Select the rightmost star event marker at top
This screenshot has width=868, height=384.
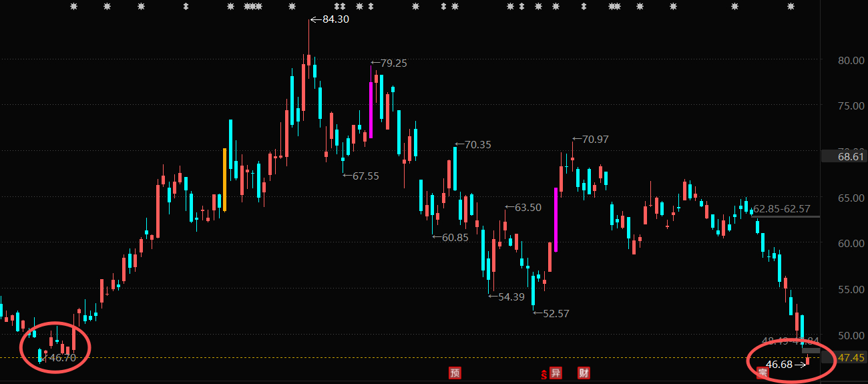pyautogui.click(x=791, y=7)
